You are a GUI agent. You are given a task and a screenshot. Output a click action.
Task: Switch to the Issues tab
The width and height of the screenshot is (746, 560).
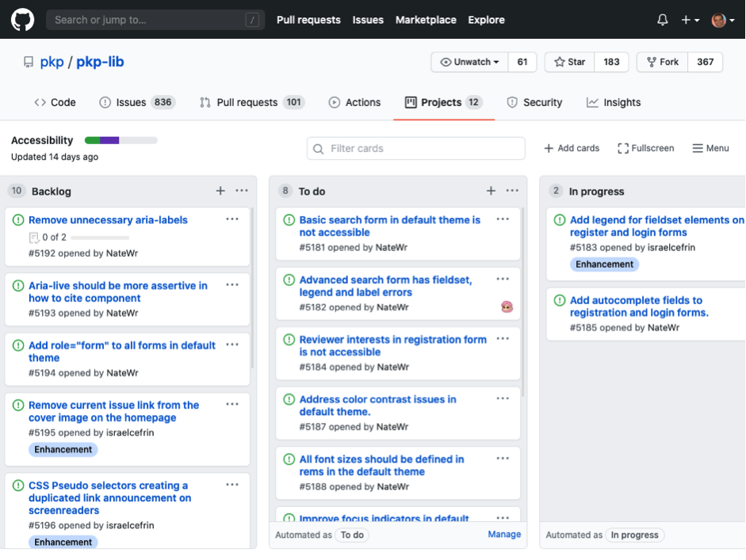tap(137, 102)
